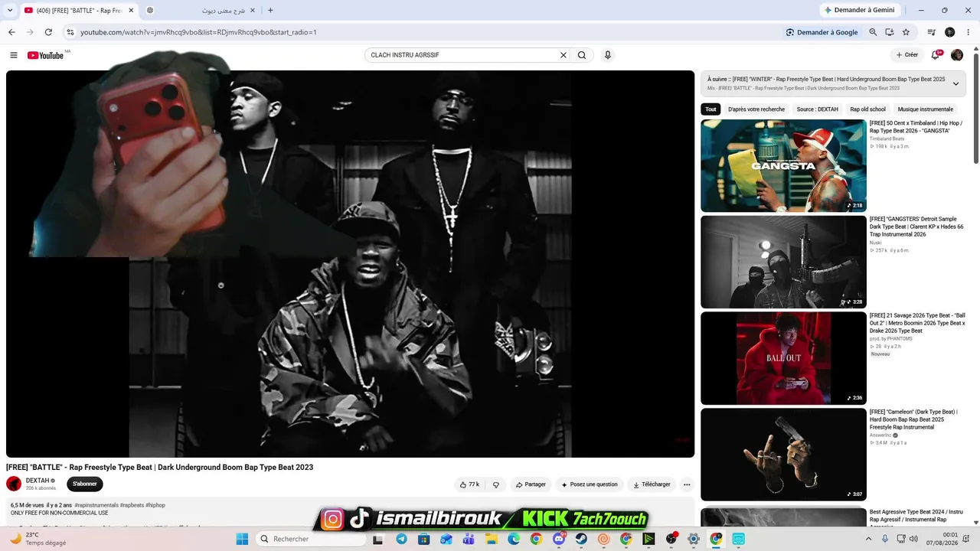Open a new browser tab

click(270, 10)
